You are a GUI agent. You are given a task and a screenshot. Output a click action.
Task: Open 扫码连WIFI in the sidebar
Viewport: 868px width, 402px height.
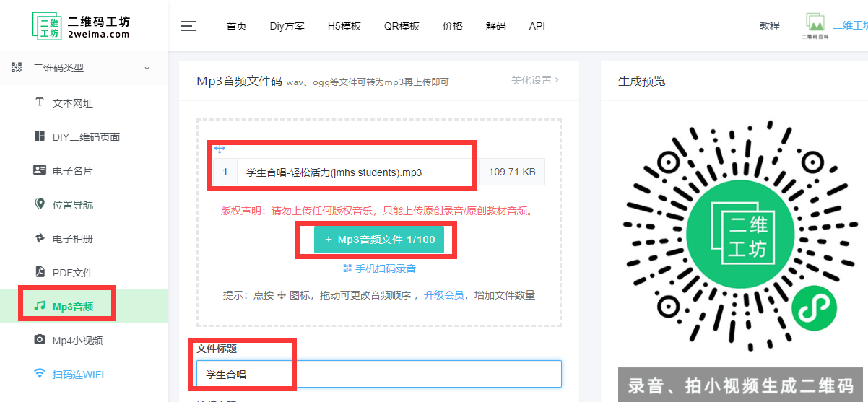coord(78,374)
